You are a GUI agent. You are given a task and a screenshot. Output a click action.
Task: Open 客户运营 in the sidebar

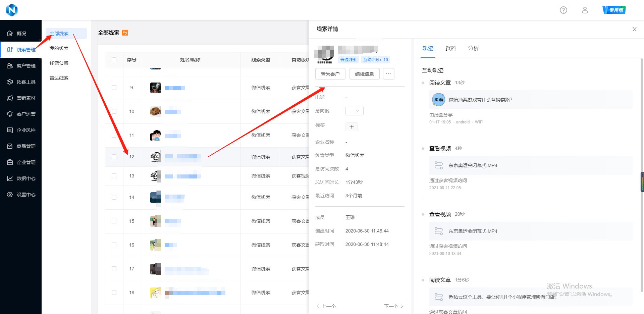pyautogui.click(x=21, y=114)
